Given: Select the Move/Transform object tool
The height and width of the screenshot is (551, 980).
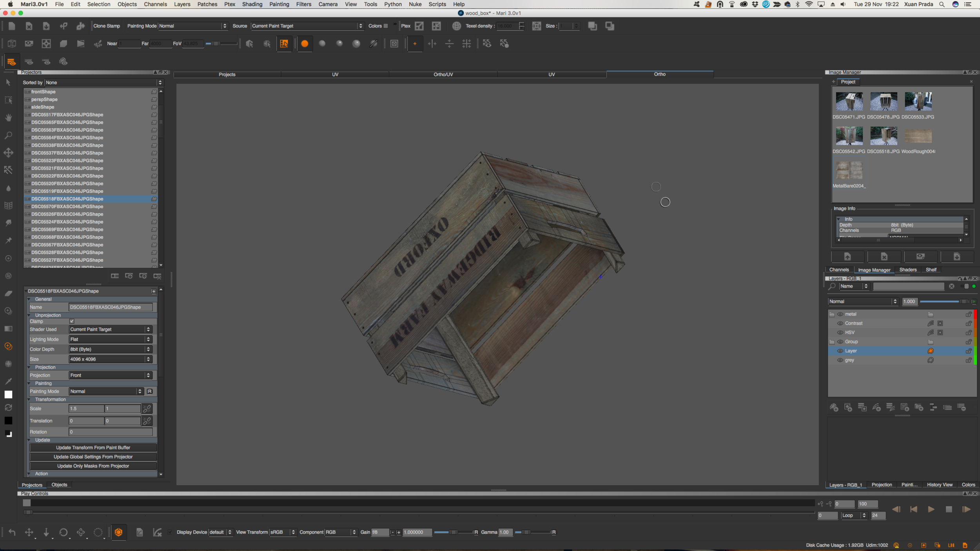Looking at the screenshot, I should tap(8, 152).
